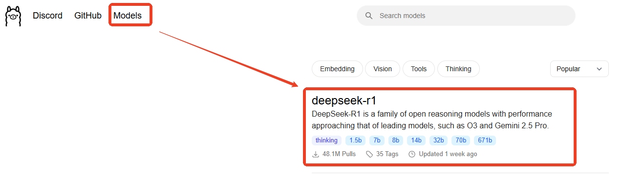Click the DeepSeek-R1 description text

(431, 120)
